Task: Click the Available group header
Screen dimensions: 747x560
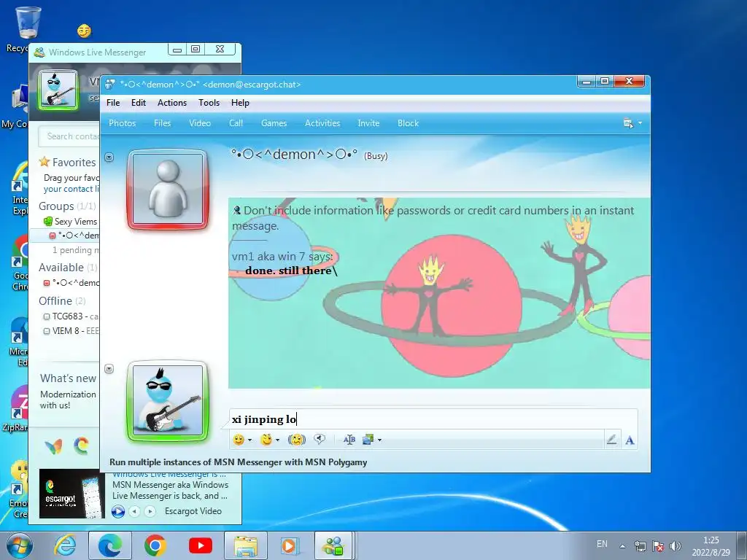Action: click(61, 268)
